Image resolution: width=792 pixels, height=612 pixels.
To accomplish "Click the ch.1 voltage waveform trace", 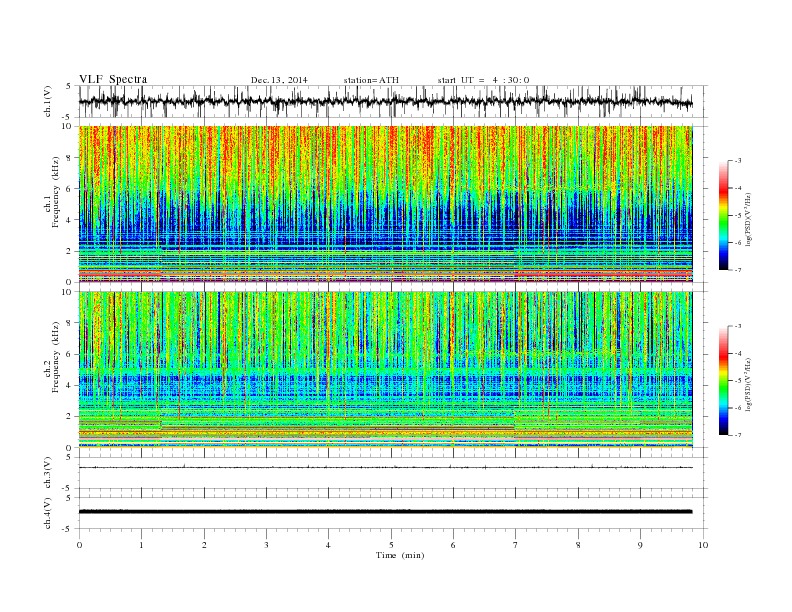I will pyautogui.click(x=385, y=102).
